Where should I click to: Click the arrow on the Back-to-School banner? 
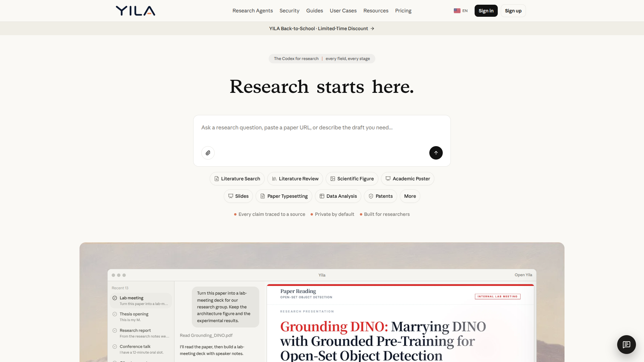tap(372, 28)
